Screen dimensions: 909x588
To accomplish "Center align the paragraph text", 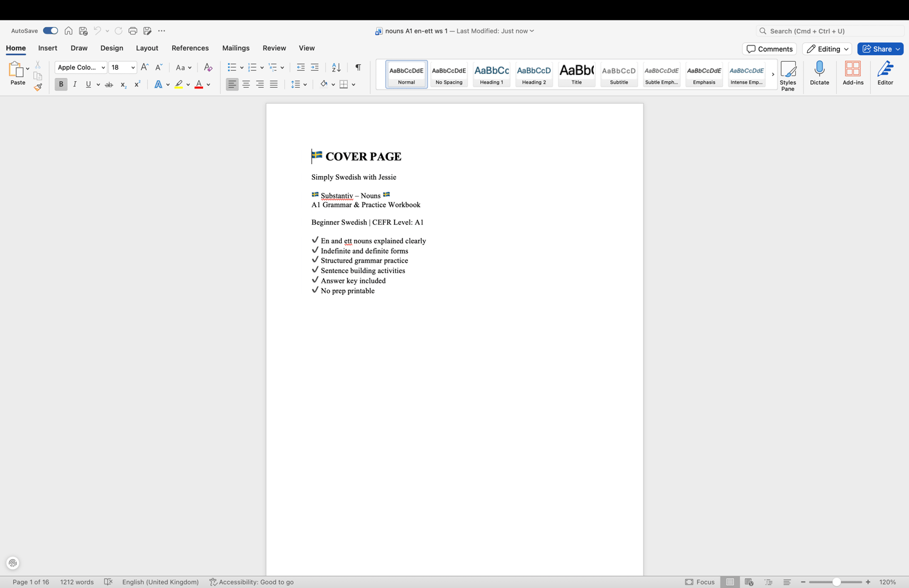I will click(x=246, y=84).
